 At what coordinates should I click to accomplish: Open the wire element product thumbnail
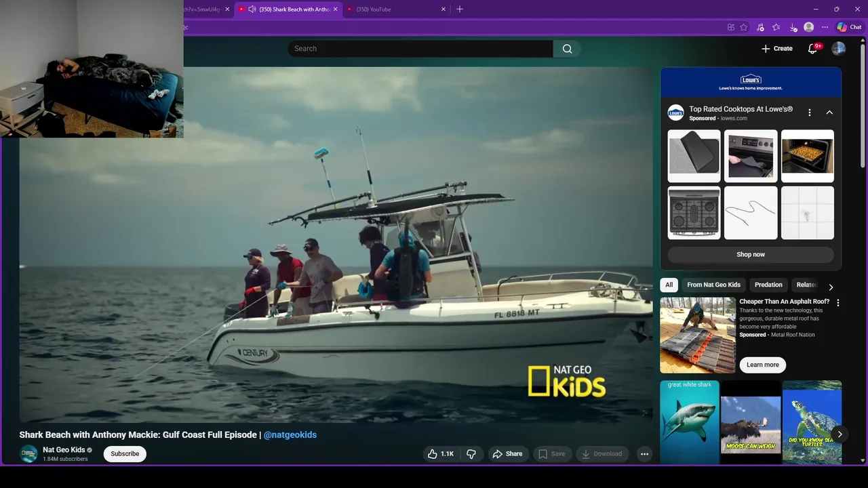[751, 213]
